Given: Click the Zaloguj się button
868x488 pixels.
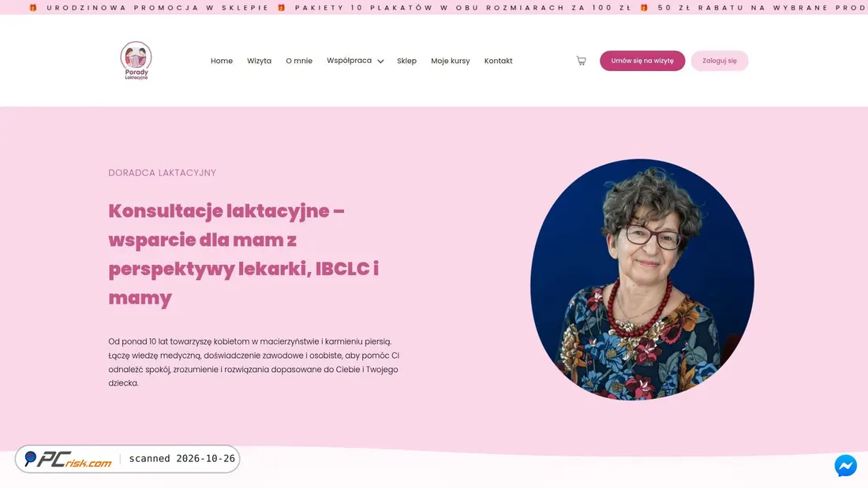Looking at the screenshot, I should [x=719, y=61].
